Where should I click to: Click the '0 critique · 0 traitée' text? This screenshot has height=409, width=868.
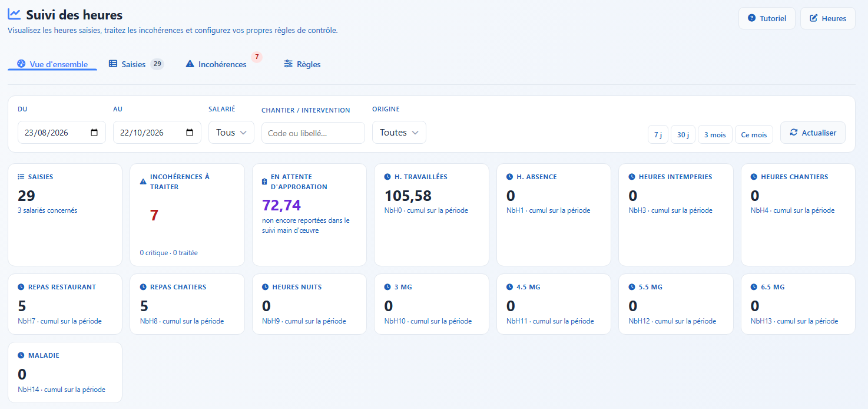tap(169, 253)
